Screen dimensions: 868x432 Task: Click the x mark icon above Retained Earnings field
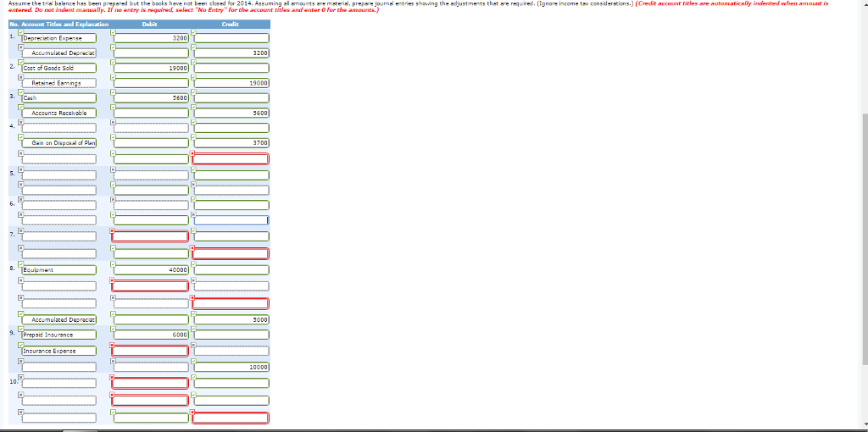pyautogui.click(x=20, y=76)
